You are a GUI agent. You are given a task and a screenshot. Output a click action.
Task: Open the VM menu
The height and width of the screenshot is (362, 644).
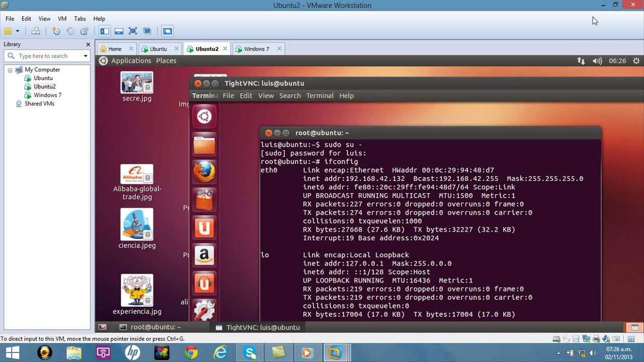(62, 19)
